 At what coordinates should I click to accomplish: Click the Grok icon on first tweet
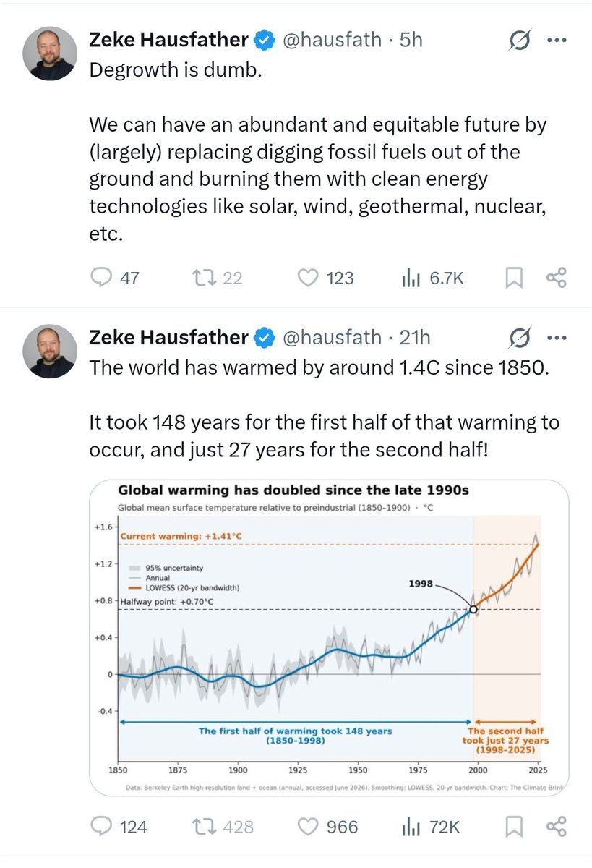point(519,41)
